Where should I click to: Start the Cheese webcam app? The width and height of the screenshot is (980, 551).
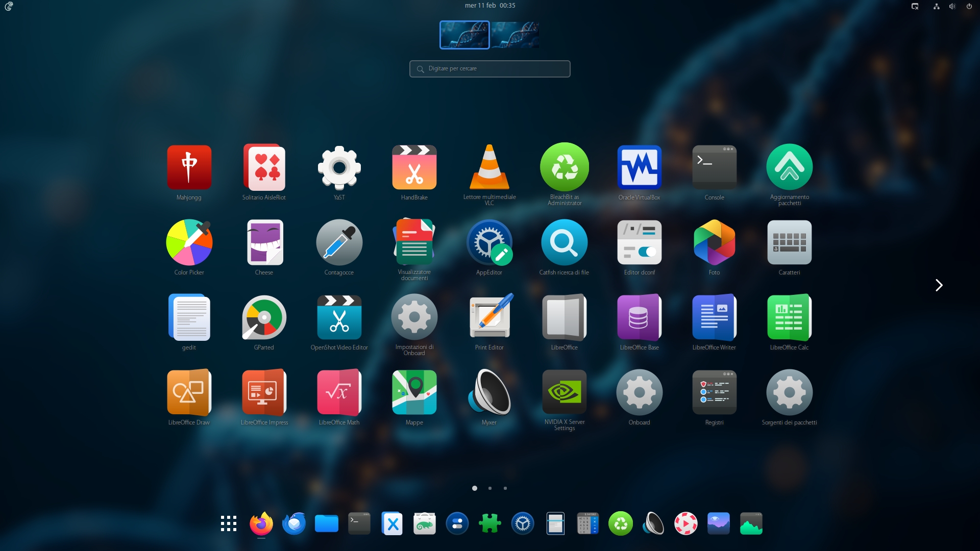click(x=264, y=242)
